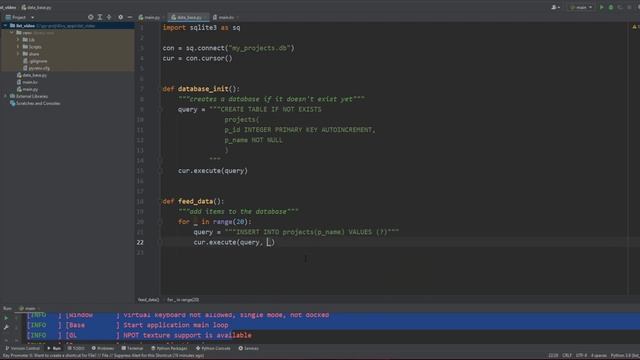The width and height of the screenshot is (640, 360).
Task: Click data_base.py in the navigation bar
Action: (x=37, y=7)
